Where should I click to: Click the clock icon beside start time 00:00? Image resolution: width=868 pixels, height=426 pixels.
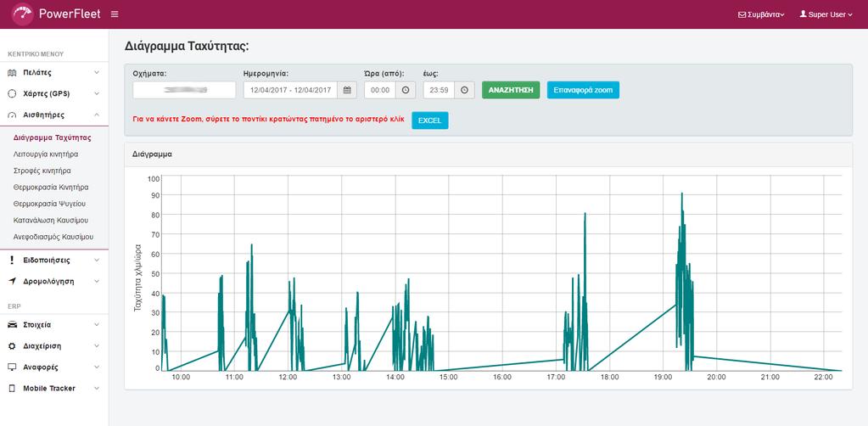point(406,90)
